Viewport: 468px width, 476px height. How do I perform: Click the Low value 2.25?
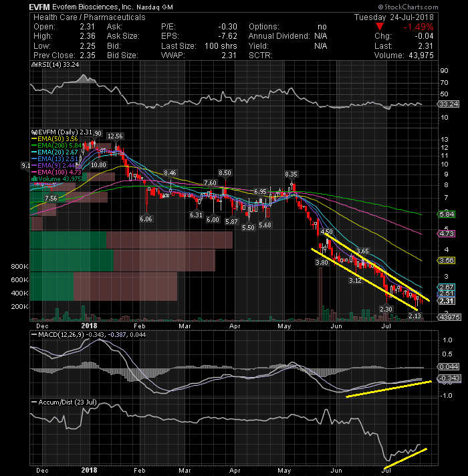coord(88,46)
